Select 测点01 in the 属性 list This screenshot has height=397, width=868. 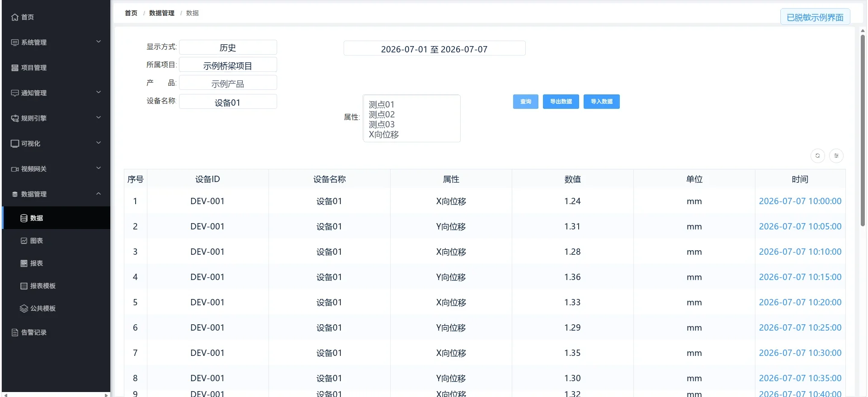click(382, 104)
